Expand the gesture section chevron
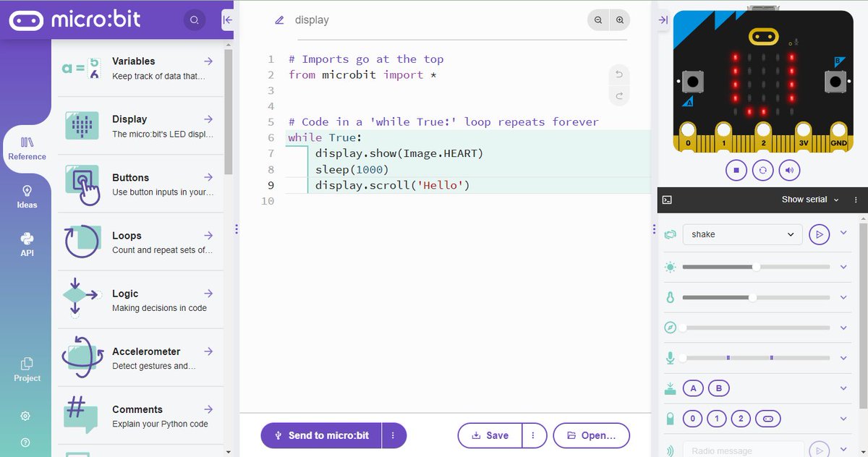 843,233
